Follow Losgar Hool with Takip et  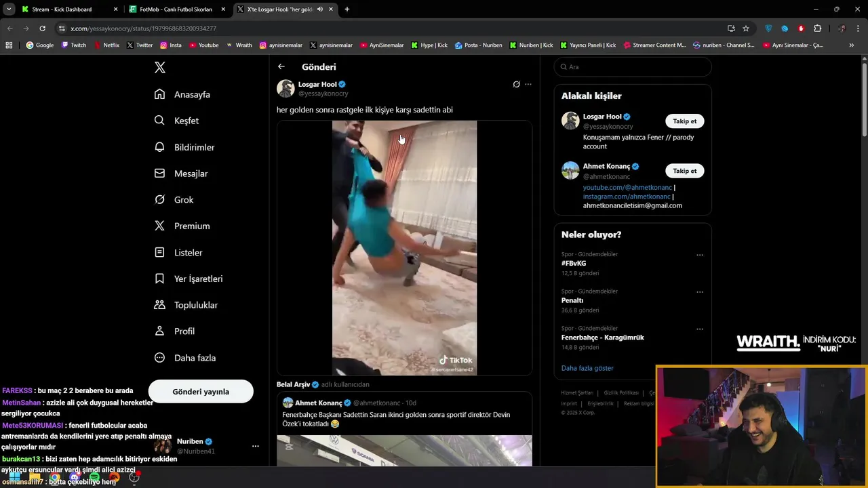684,121
